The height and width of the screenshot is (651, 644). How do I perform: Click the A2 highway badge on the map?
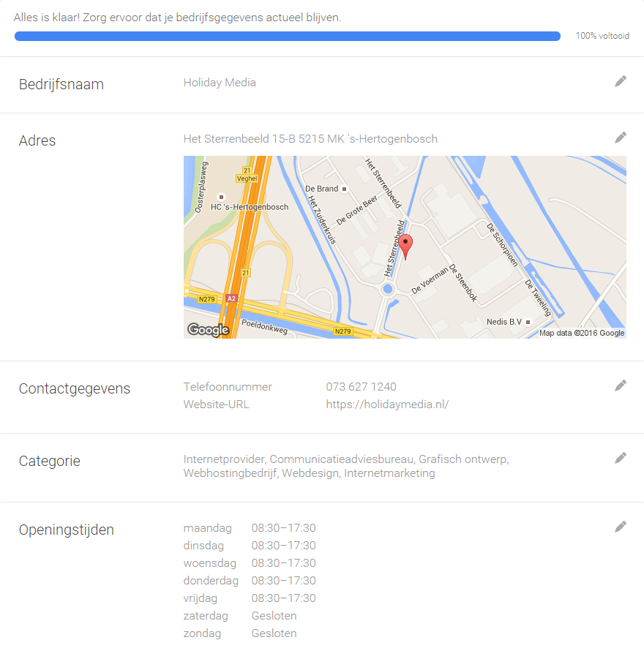(231, 298)
